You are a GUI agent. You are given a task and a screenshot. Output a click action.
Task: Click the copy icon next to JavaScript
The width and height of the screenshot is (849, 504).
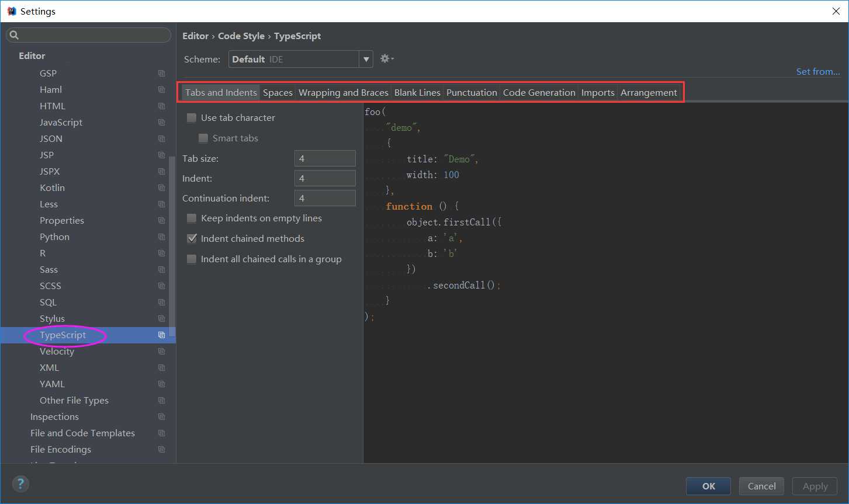(161, 123)
